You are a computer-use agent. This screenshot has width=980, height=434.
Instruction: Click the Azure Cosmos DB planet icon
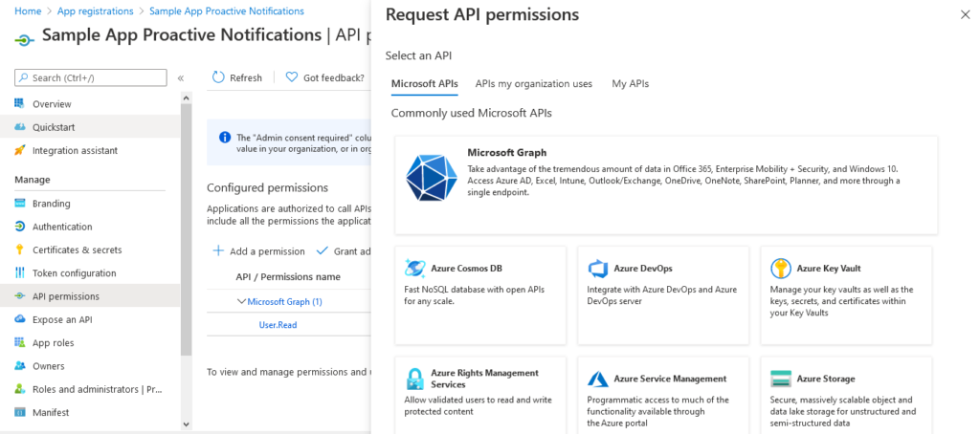(415, 269)
